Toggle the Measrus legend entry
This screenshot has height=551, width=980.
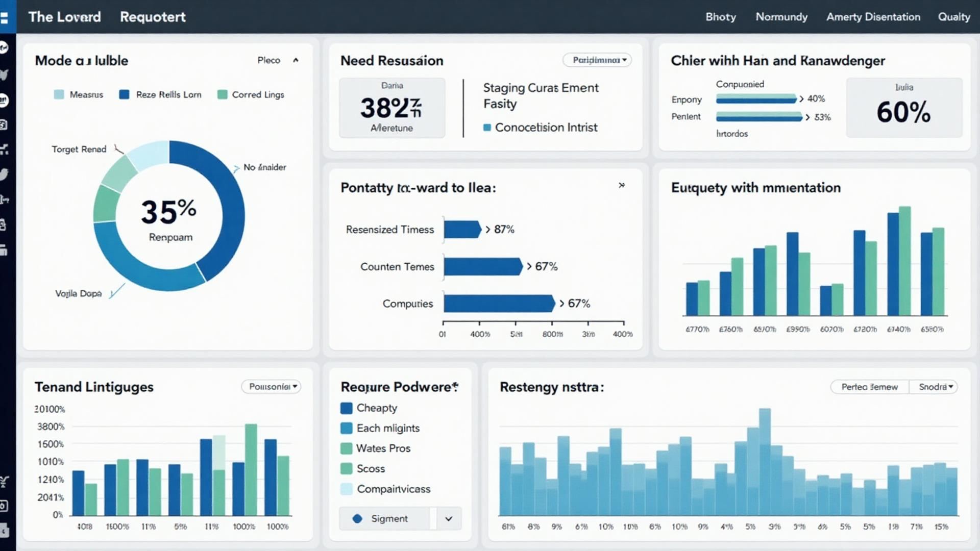tap(79, 94)
